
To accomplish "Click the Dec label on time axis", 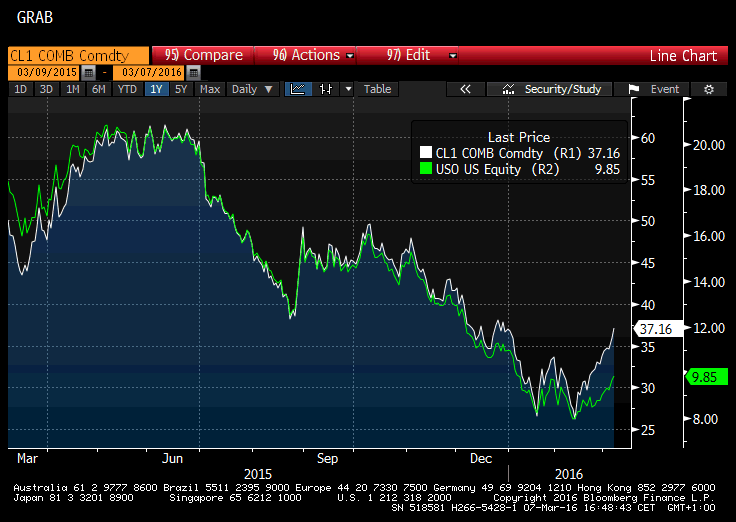I will pyautogui.click(x=481, y=458).
